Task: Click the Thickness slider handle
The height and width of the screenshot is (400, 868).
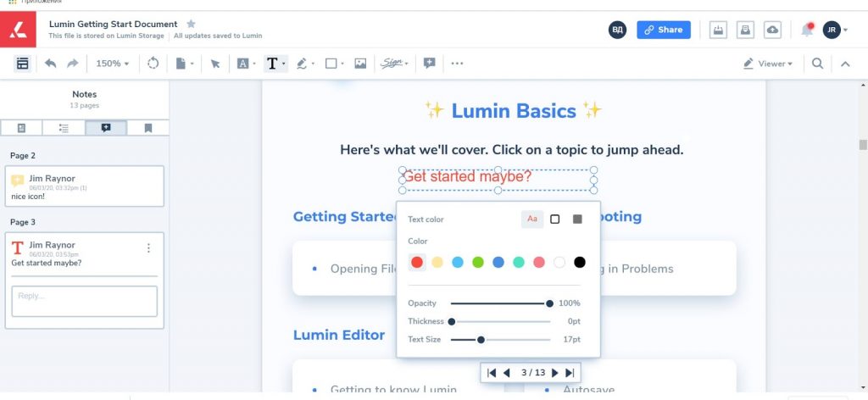Action: pyautogui.click(x=452, y=321)
